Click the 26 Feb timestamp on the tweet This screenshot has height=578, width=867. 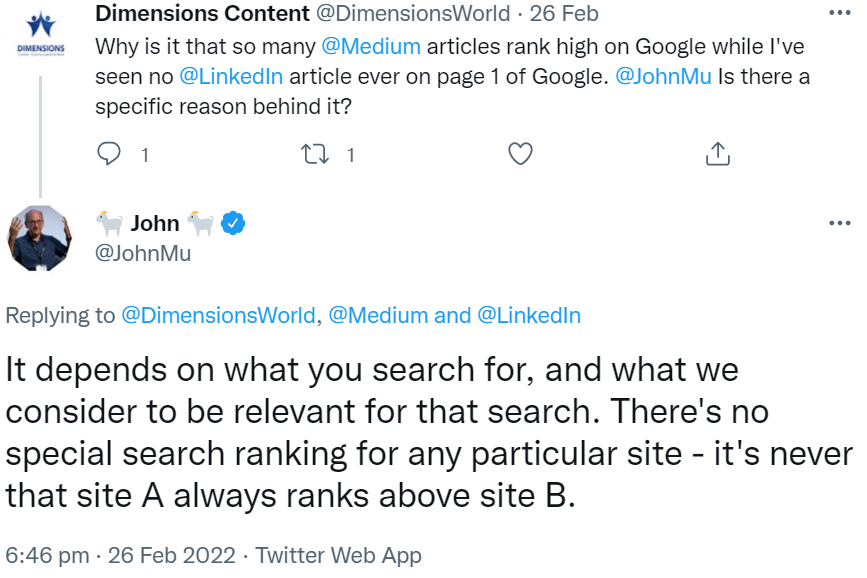coord(566,14)
